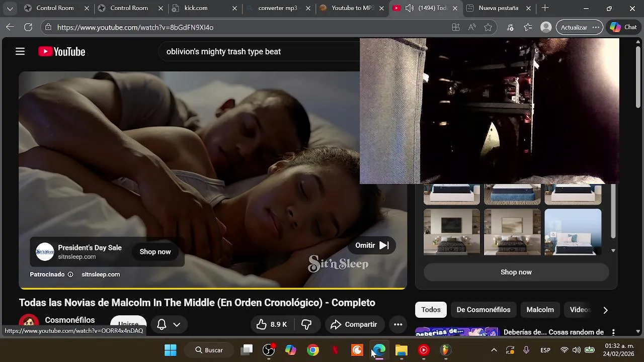Viewport: 644px width, 362px height.
Task: Open a new tab with plus icon
Action: 545,8
